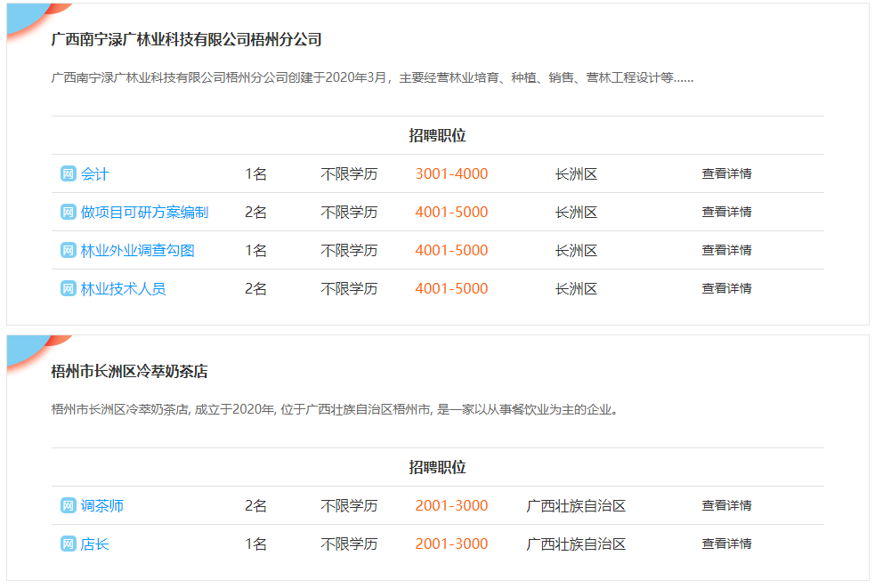Open company title 广西南宁渌广林业科技有限公司梧州分公司
This screenshot has height=588, width=875.
pyautogui.click(x=186, y=40)
